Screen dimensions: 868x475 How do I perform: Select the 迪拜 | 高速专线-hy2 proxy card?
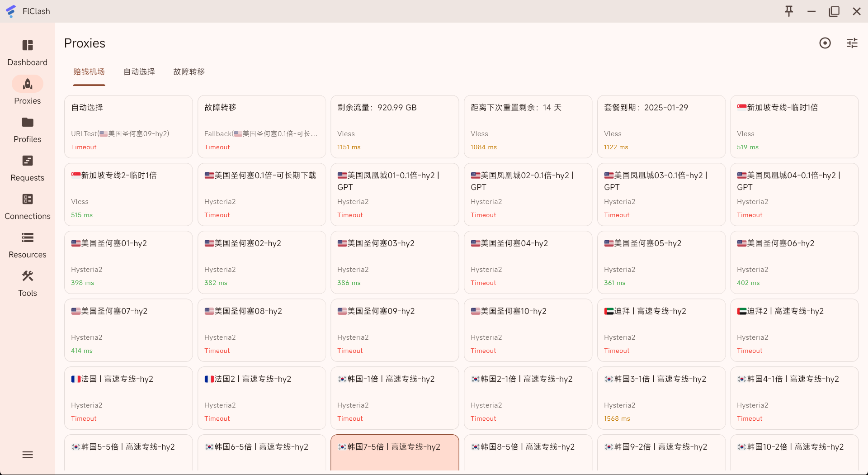click(x=661, y=330)
